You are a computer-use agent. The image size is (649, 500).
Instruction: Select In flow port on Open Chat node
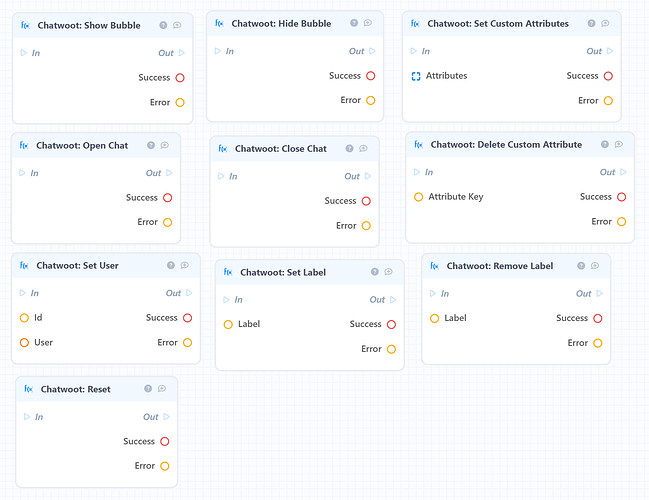[x=22, y=173]
